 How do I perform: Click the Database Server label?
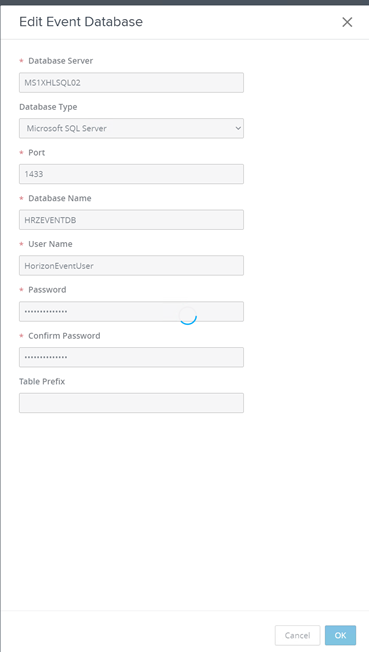tap(61, 61)
